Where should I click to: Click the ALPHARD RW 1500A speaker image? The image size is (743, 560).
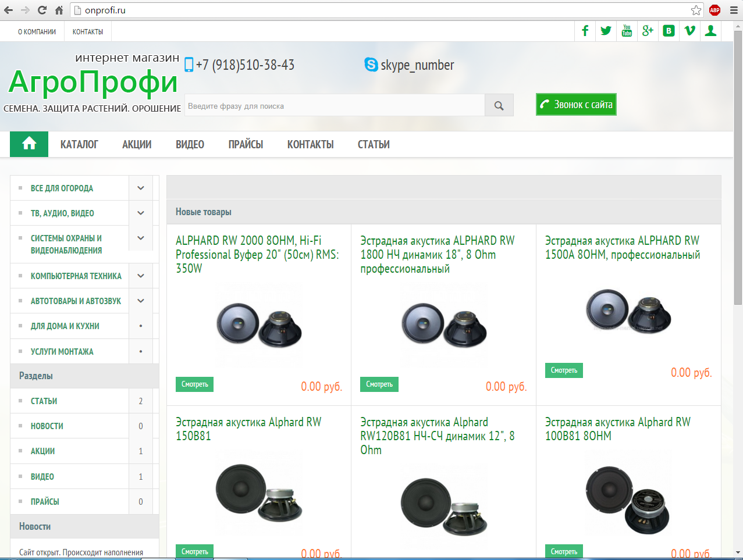coord(628,310)
